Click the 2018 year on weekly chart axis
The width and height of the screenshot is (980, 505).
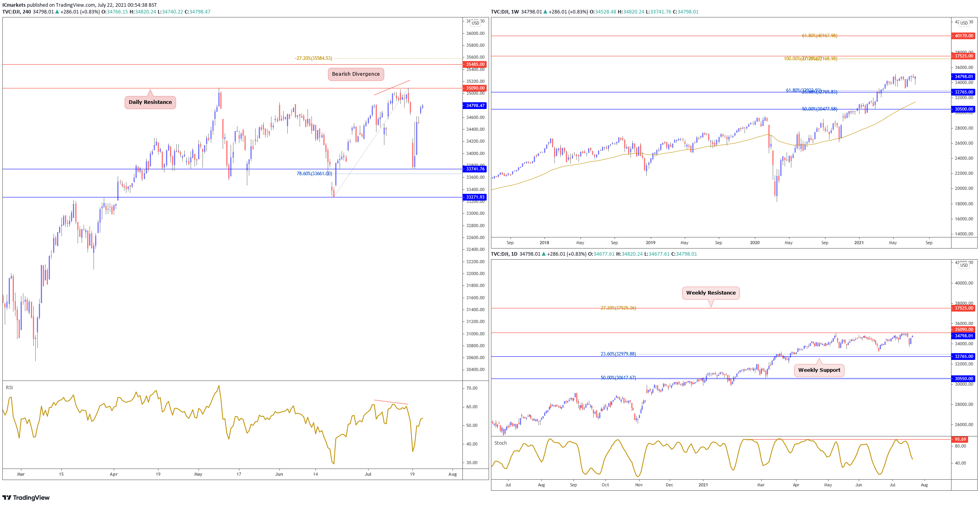pos(544,243)
